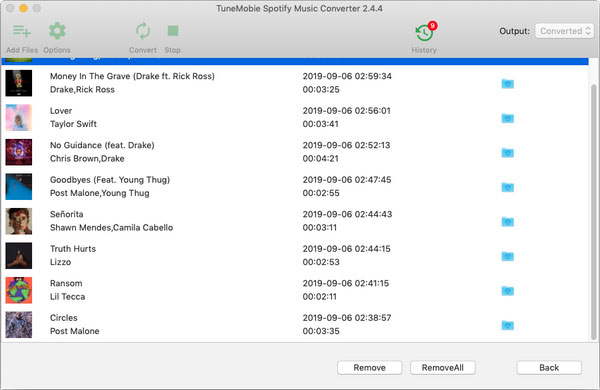Click artist text 'Shawn Mendes,Camila Cabello'
Viewport: 600px width, 390px height.
click(x=111, y=227)
